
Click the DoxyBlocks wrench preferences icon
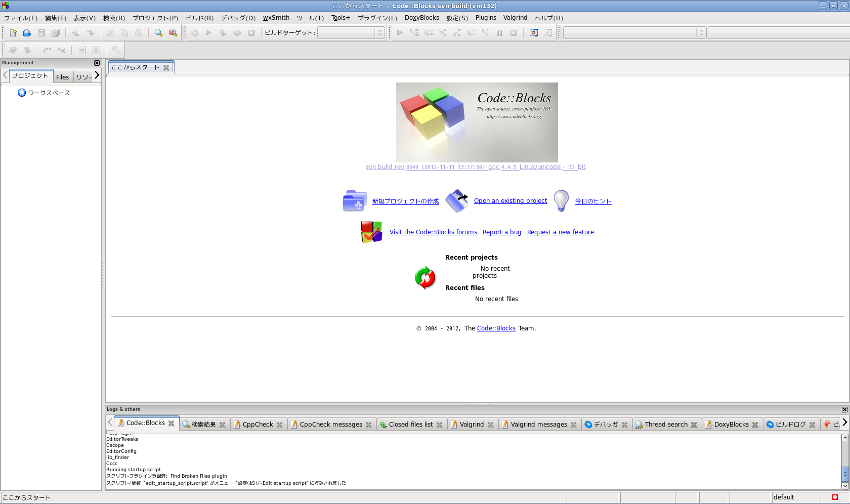click(116, 50)
